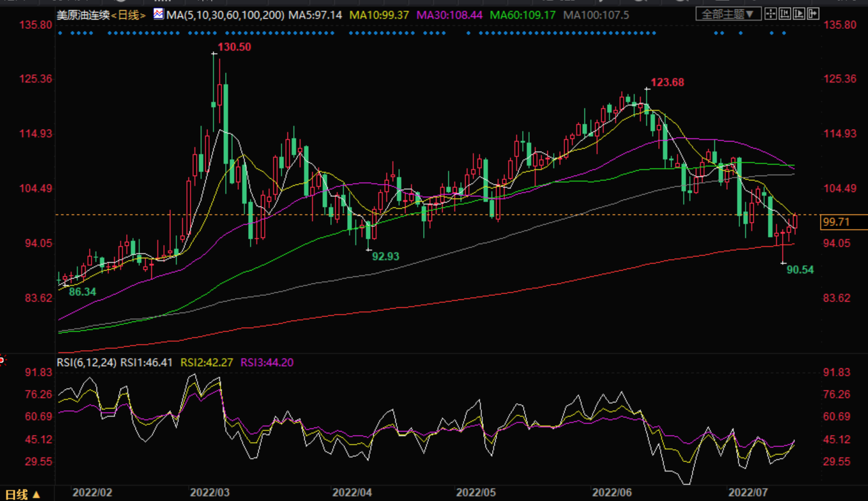
Task: Click the MA5:97.14 value in legend
Action: pyautogui.click(x=315, y=15)
